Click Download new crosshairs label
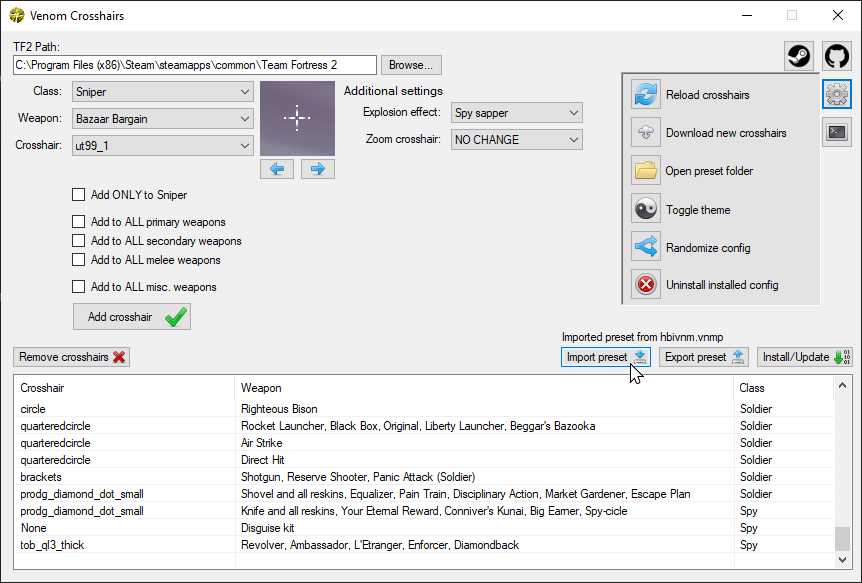This screenshot has height=583, width=862. [726, 133]
